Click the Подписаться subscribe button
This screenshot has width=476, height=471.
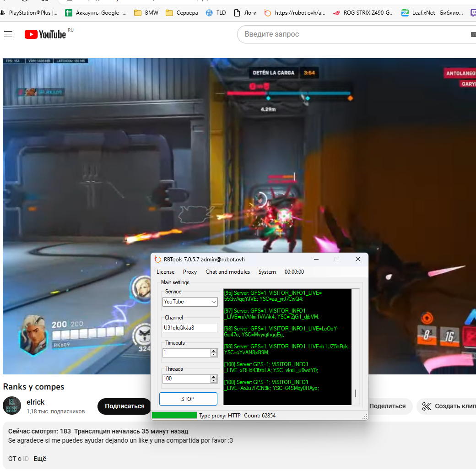(x=124, y=406)
